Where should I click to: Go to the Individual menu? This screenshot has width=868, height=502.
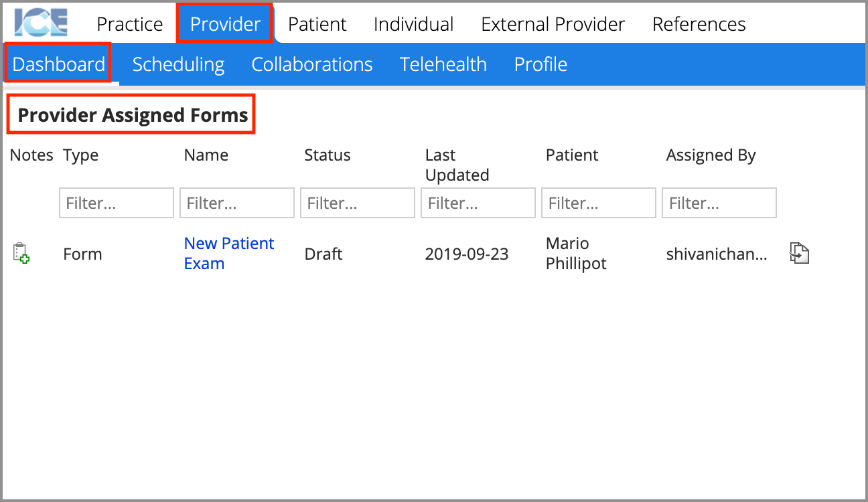coord(414,24)
